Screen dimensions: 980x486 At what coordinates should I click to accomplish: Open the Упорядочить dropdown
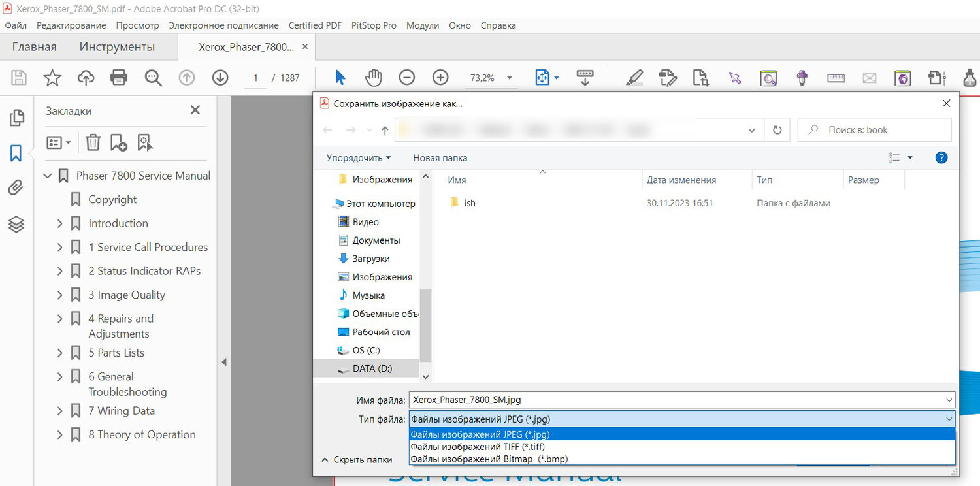click(359, 158)
